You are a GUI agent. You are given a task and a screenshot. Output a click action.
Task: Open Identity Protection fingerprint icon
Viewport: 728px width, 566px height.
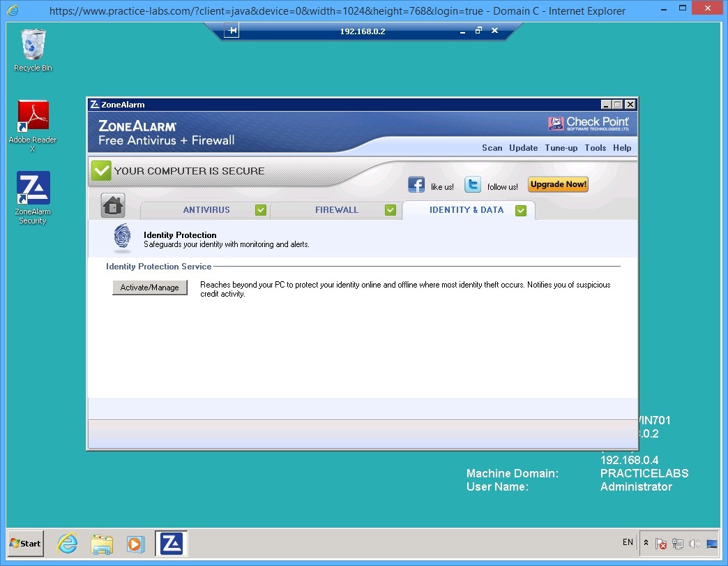(x=122, y=239)
